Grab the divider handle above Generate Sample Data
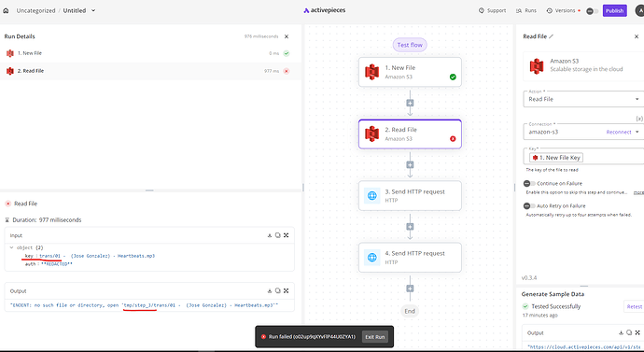Viewport: 644px width, 352px height. pyautogui.click(x=584, y=287)
